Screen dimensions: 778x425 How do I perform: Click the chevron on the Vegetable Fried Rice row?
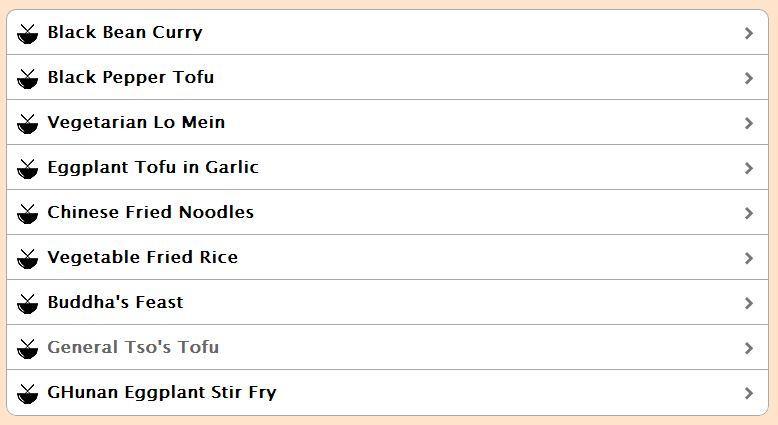748,258
